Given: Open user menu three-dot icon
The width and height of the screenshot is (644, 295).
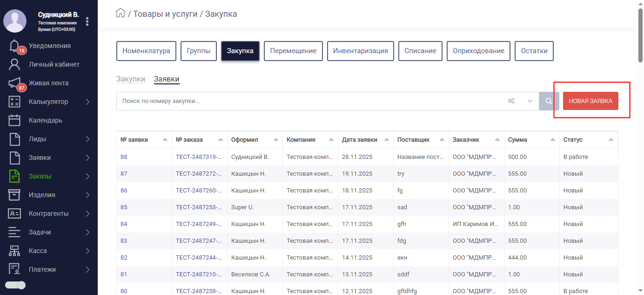Looking at the screenshot, I should (x=87, y=21).
